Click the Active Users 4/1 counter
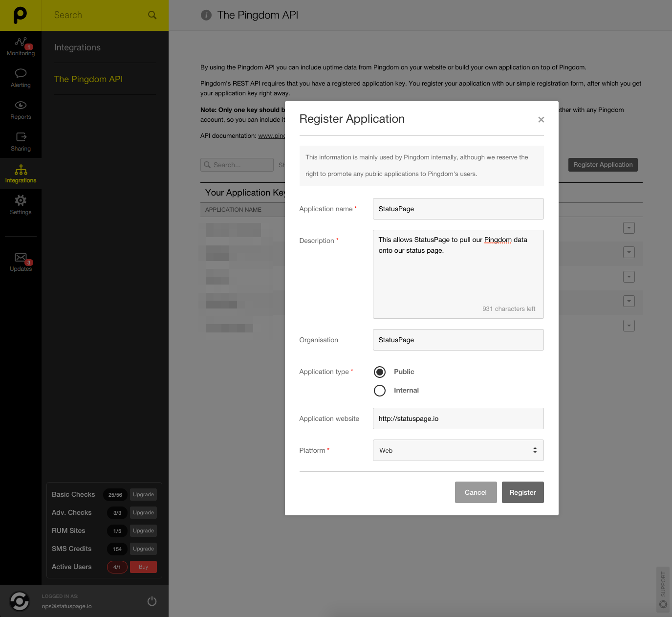Screen dimensions: 672x617 pos(117,567)
